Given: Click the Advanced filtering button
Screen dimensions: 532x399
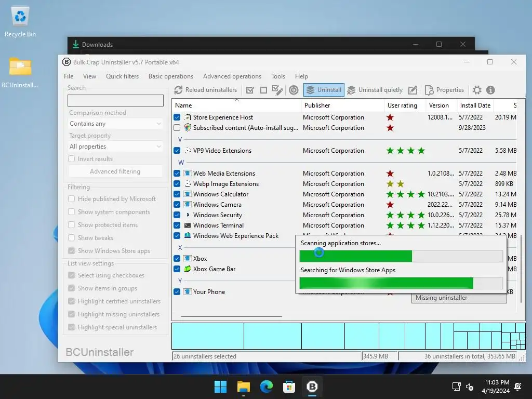Looking at the screenshot, I should 115,171.
